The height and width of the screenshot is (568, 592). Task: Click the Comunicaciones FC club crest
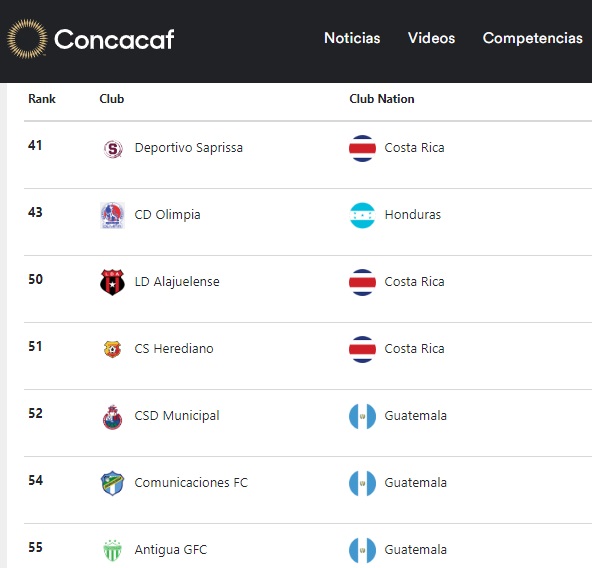tap(112, 483)
